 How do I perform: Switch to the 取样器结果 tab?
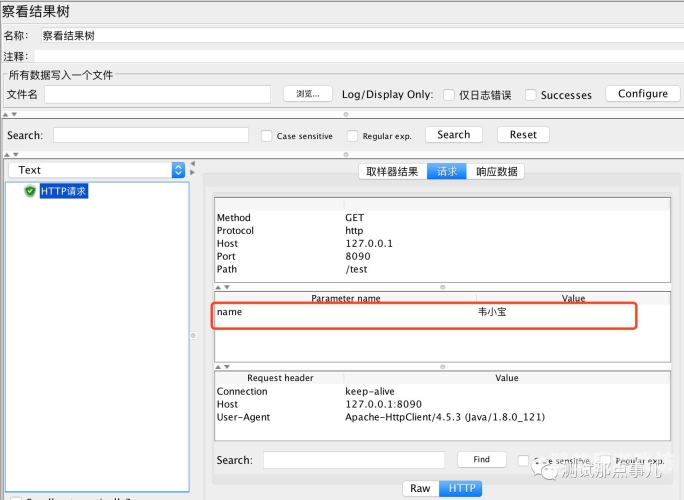pyautogui.click(x=393, y=171)
